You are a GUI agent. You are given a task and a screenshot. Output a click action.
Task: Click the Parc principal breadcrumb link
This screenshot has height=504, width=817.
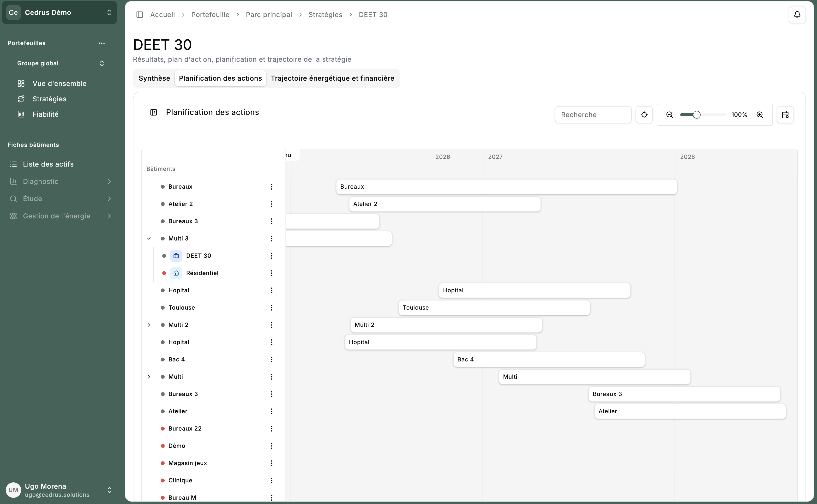pos(269,15)
